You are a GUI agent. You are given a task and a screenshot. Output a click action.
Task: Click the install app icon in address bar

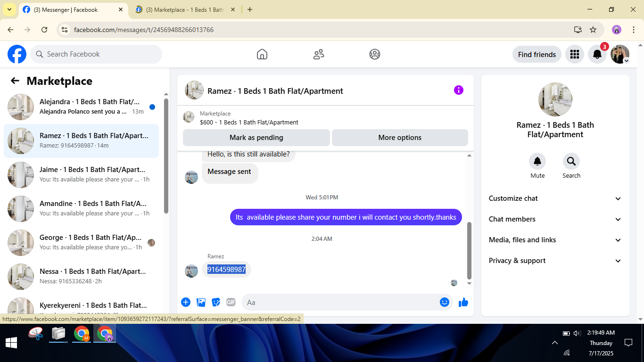pos(578,30)
